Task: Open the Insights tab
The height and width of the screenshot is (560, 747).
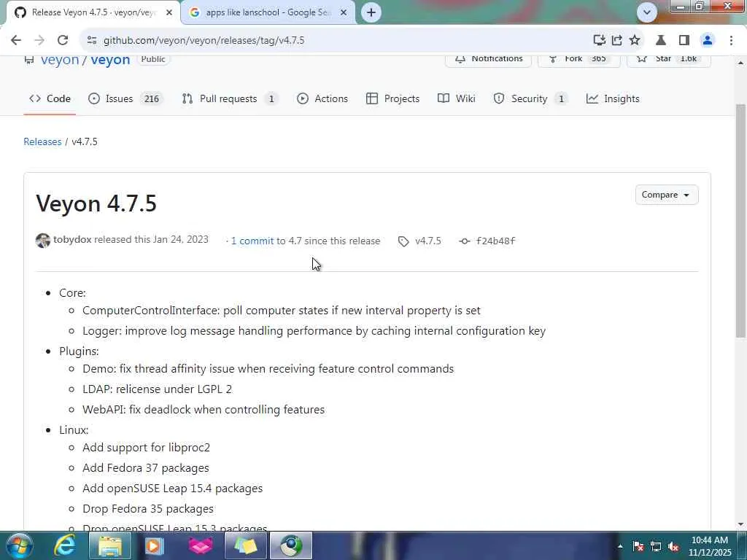Action: click(x=613, y=98)
